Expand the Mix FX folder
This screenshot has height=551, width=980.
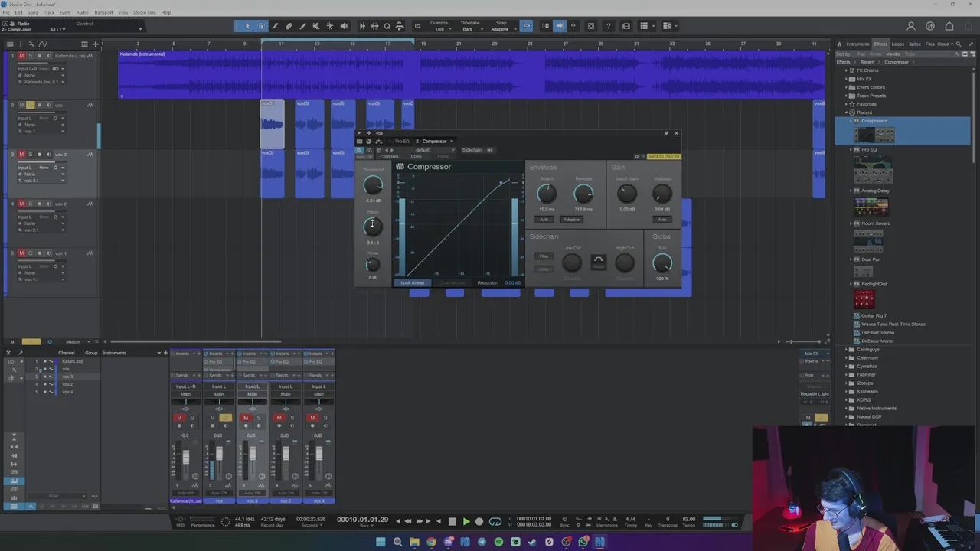point(847,79)
